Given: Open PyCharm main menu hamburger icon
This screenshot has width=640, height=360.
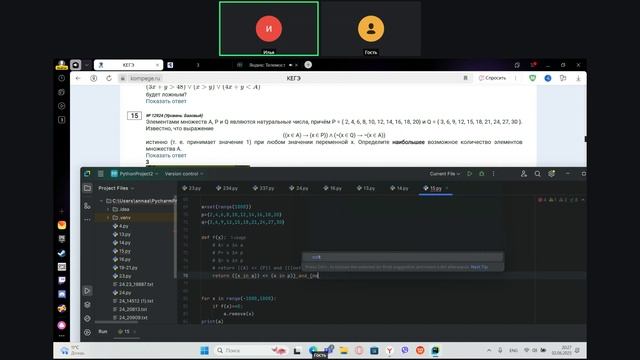Looking at the screenshot, I should [x=100, y=174].
